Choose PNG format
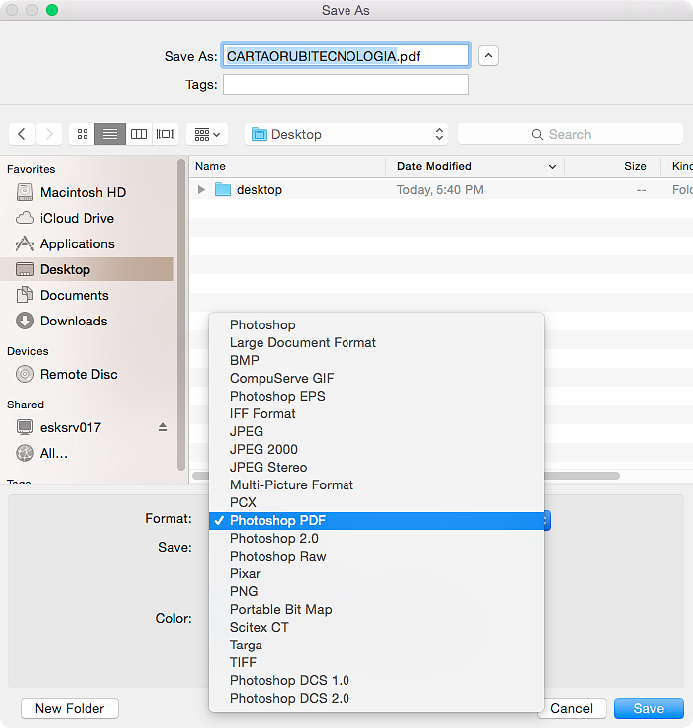This screenshot has height=728, width=693. 376,592
